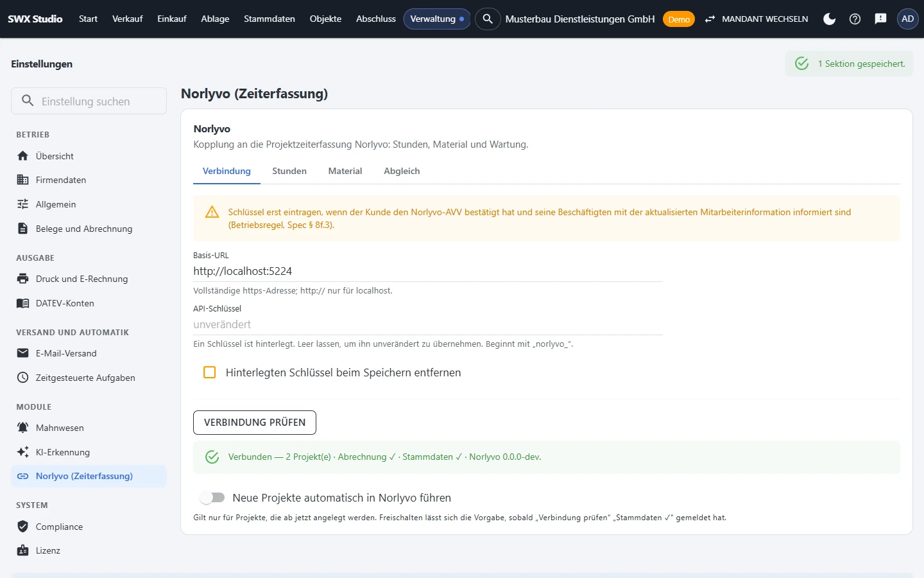Open the Ablage menu
Image resolution: width=924 pixels, height=578 pixels.
(x=215, y=19)
